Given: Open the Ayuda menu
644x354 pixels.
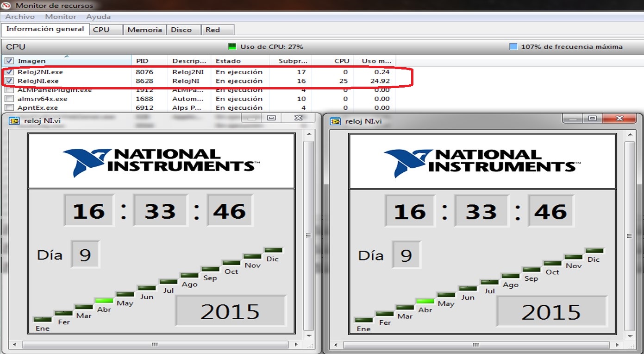Looking at the screenshot, I should point(98,17).
